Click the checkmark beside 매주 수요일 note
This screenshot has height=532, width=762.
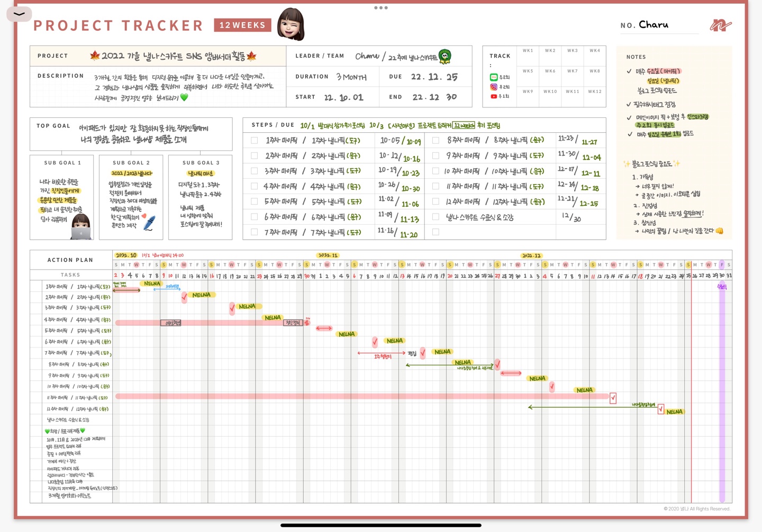629,71
